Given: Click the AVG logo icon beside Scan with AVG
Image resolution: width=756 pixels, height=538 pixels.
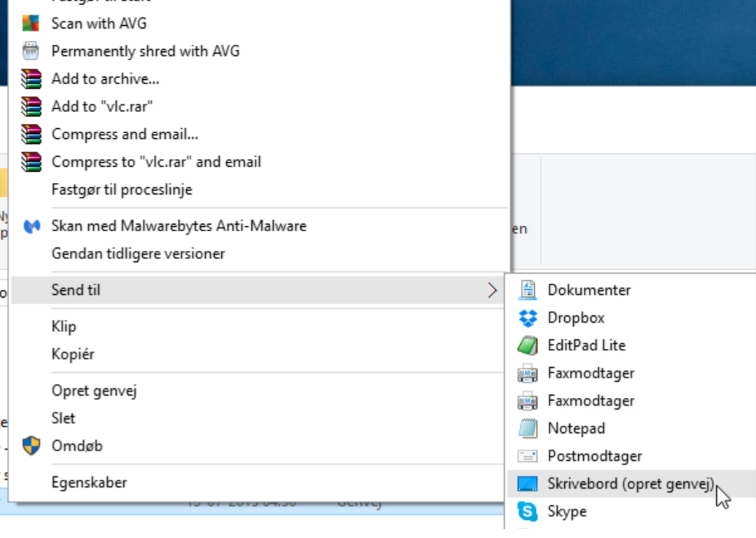Looking at the screenshot, I should [x=31, y=23].
